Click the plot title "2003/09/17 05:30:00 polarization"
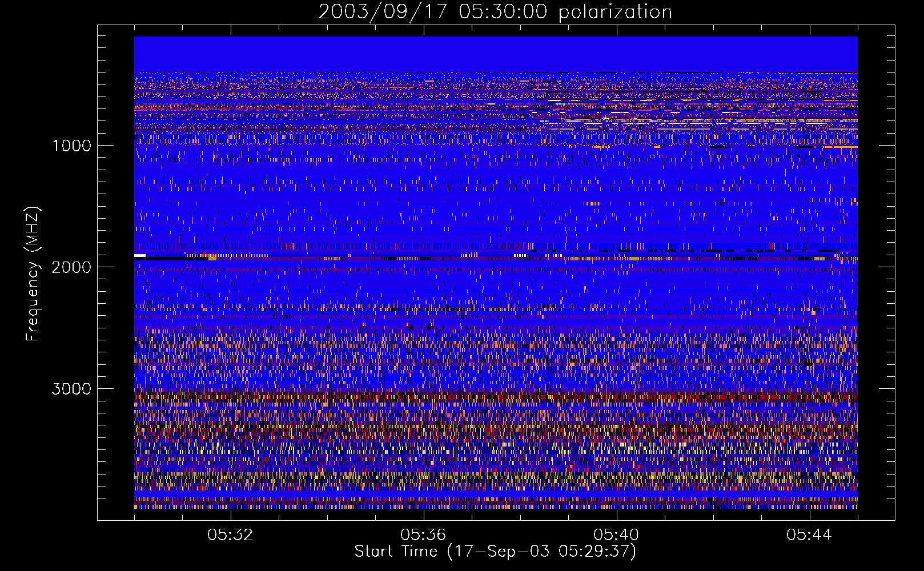 pyautogui.click(x=495, y=12)
